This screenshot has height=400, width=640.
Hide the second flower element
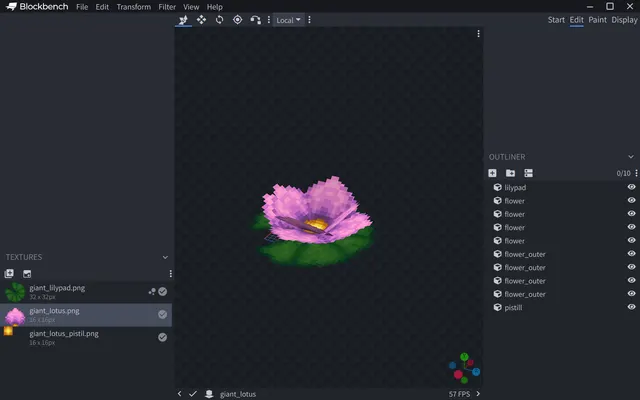pos(631,213)
